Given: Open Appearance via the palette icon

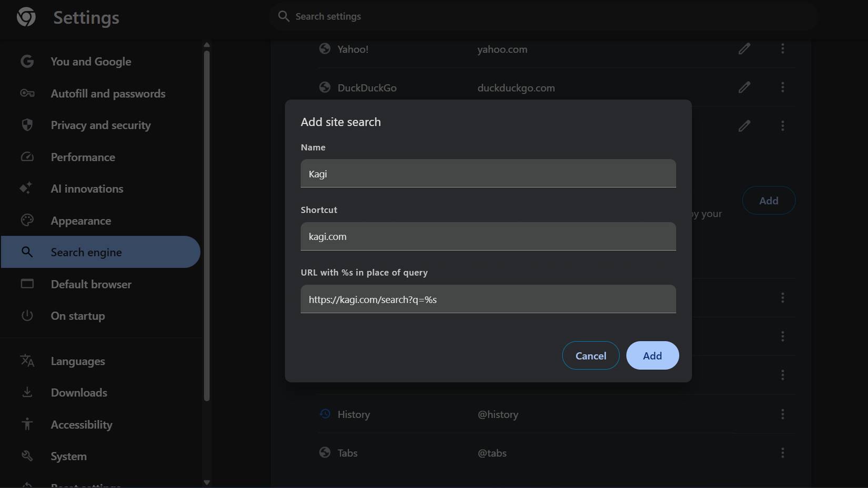Looking at the screenshot, I should tap(26, 220).
